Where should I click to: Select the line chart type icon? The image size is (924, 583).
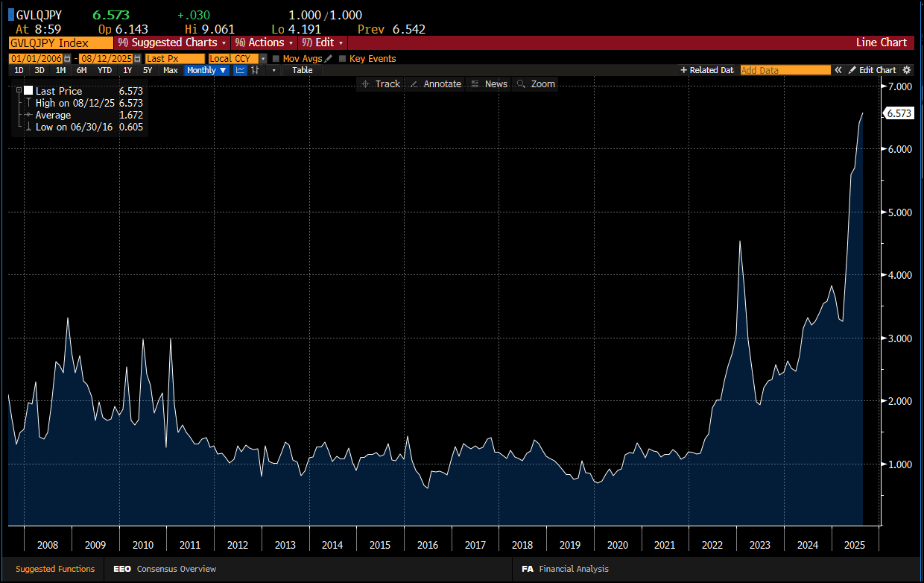click(240, 70)
